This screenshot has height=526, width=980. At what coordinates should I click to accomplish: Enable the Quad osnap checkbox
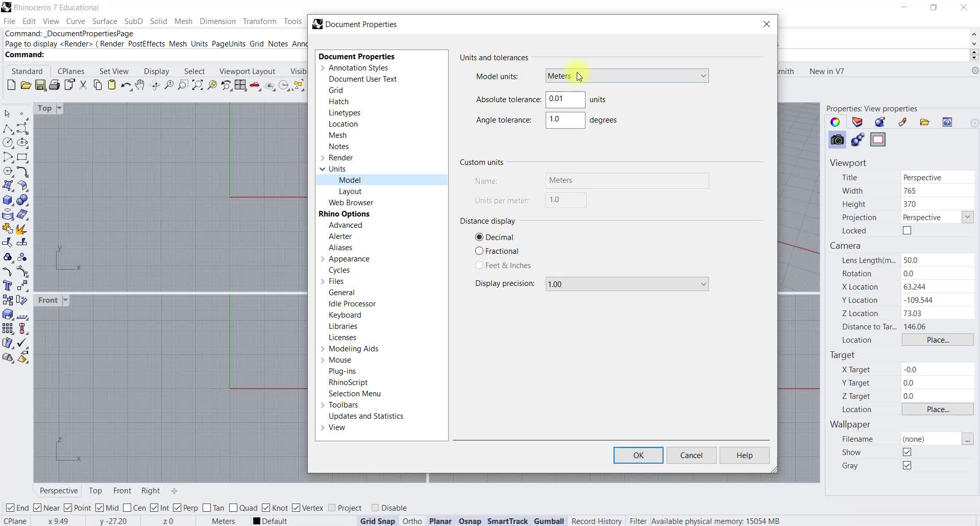point(233,508)
